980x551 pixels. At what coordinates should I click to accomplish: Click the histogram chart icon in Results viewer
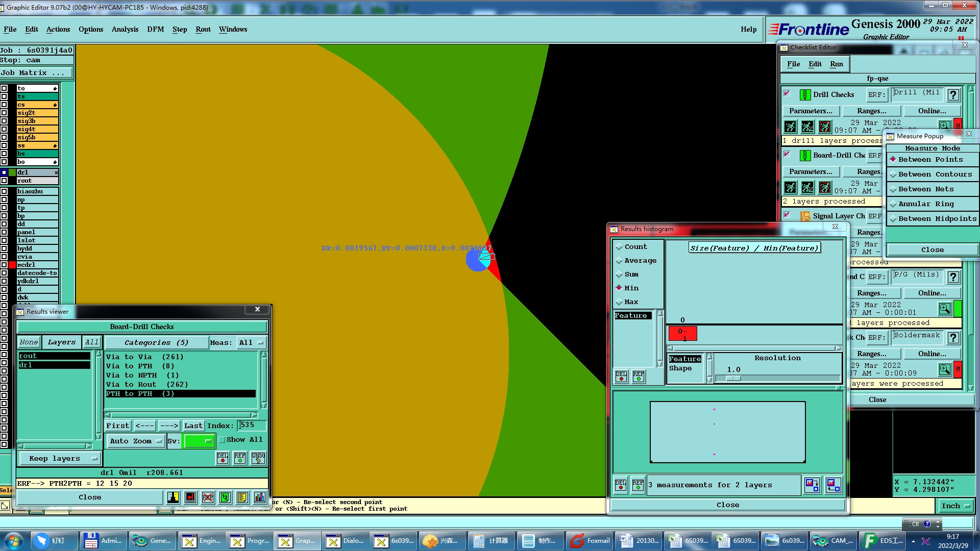point(260,497)
